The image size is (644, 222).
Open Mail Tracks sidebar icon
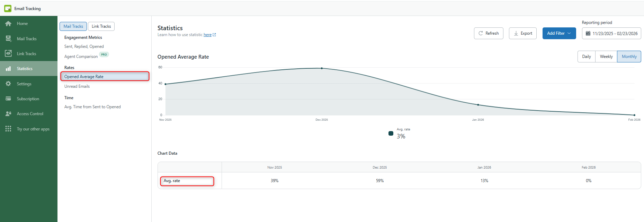coord(8,39)
